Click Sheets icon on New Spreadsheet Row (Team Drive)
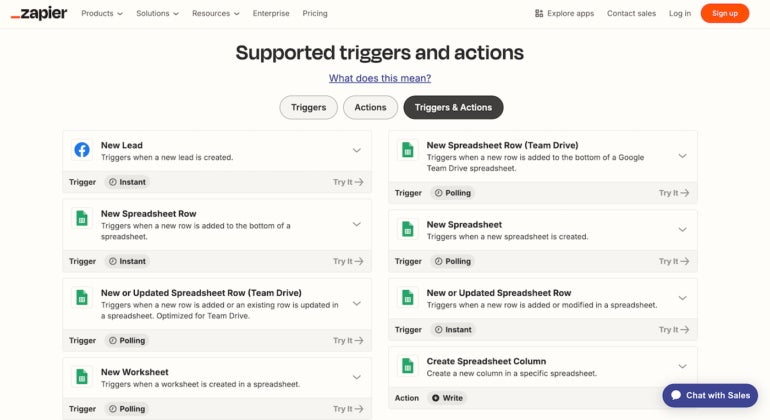 [408, 150]
